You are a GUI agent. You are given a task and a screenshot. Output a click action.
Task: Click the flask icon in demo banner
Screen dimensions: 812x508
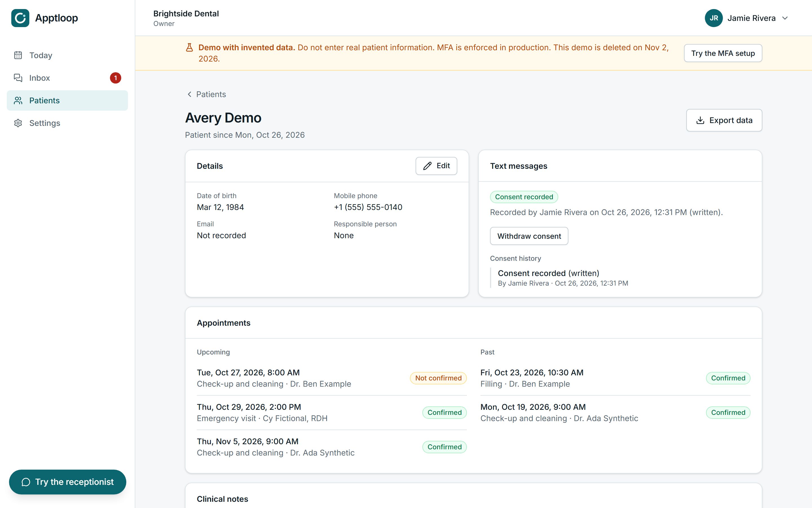click(x=189, y=47)
